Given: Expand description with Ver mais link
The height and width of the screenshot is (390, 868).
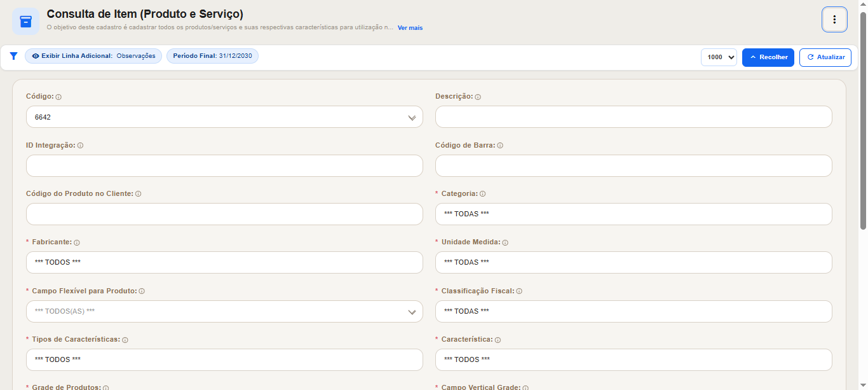Looking at the screenshot, I should coord(410,28).
